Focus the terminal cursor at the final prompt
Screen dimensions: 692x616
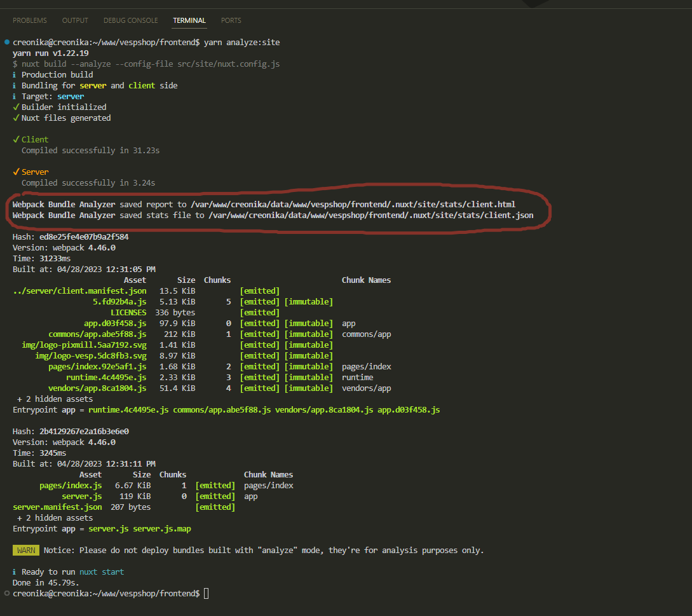click(x=206, y=594)
